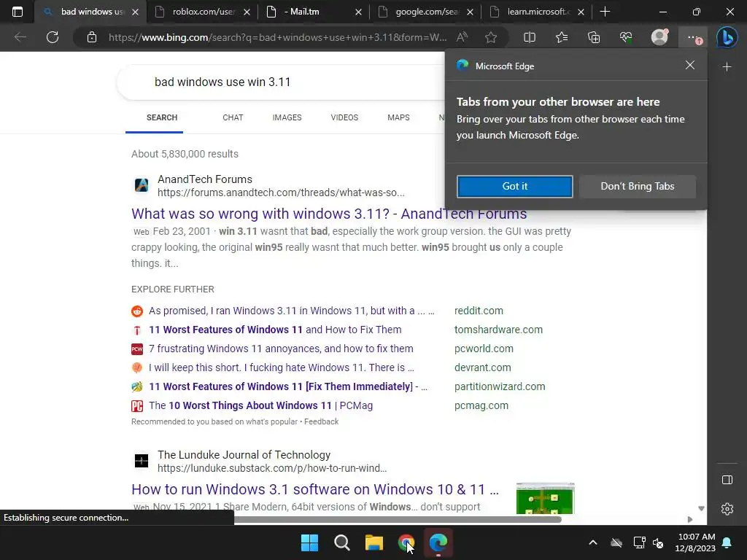Open File Explorer from taskbar
Screen dimensions: 747x560
click(374, 542)
